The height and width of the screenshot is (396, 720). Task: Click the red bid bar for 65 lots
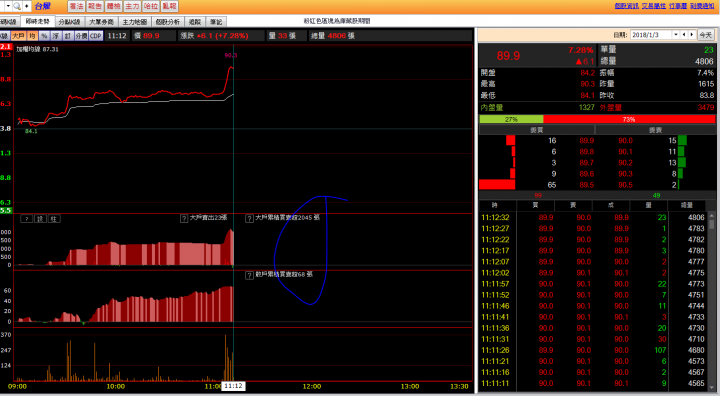[x=497, y=185]
